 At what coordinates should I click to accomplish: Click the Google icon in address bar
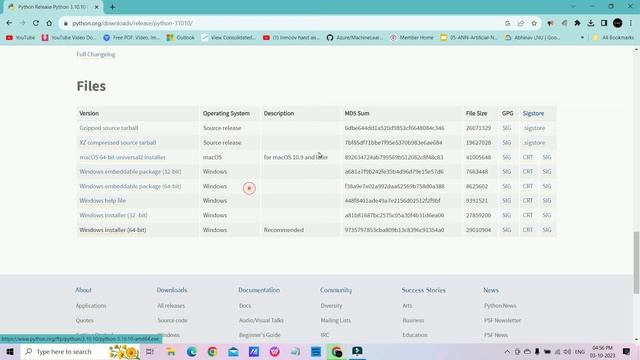[507, 23]
